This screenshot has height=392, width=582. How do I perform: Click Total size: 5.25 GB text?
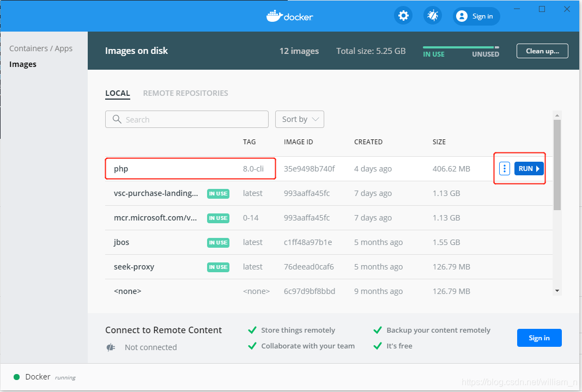[x=371, y=51]
